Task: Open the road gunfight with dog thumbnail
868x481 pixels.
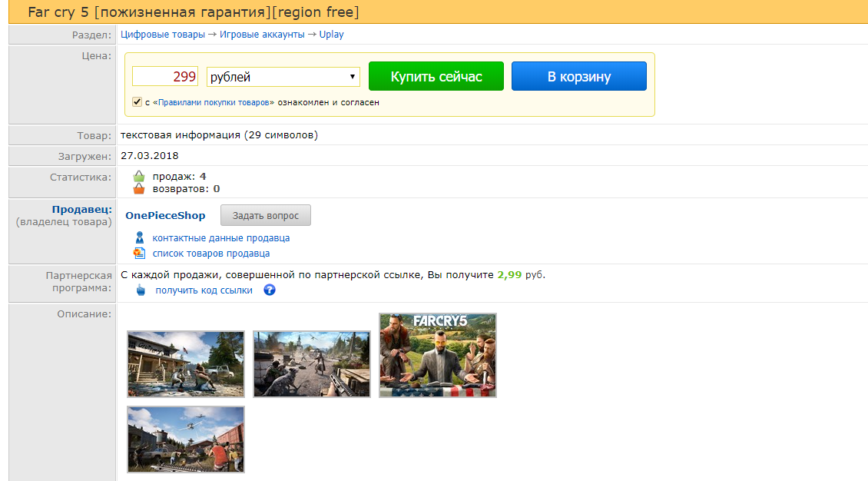Action: [312, 363]
